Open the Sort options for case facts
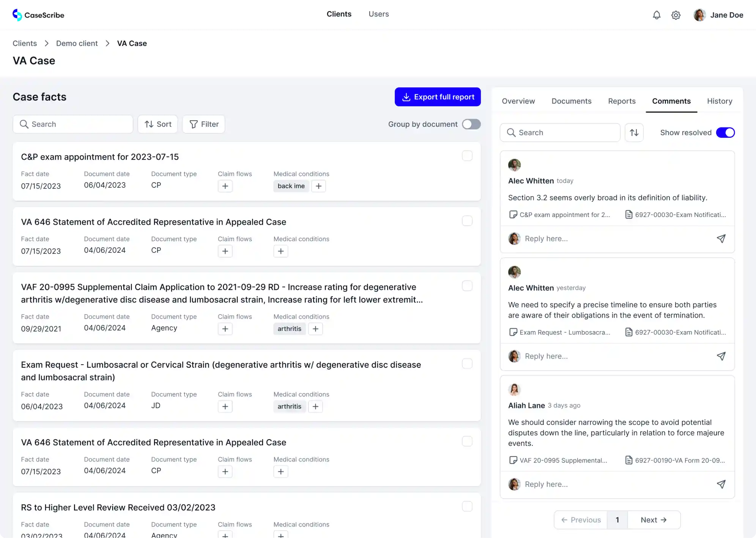Viewport: 756px width, 538px height. [x=157, y=124]
